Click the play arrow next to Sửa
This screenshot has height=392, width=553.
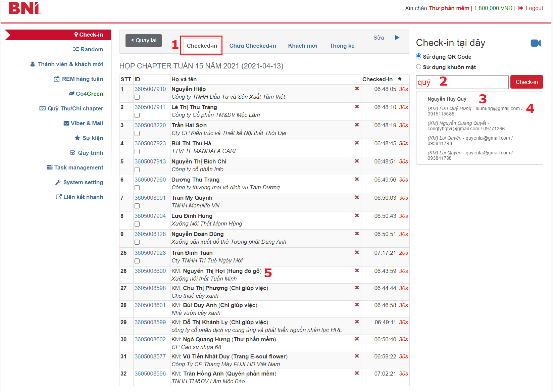pos(397,38)
